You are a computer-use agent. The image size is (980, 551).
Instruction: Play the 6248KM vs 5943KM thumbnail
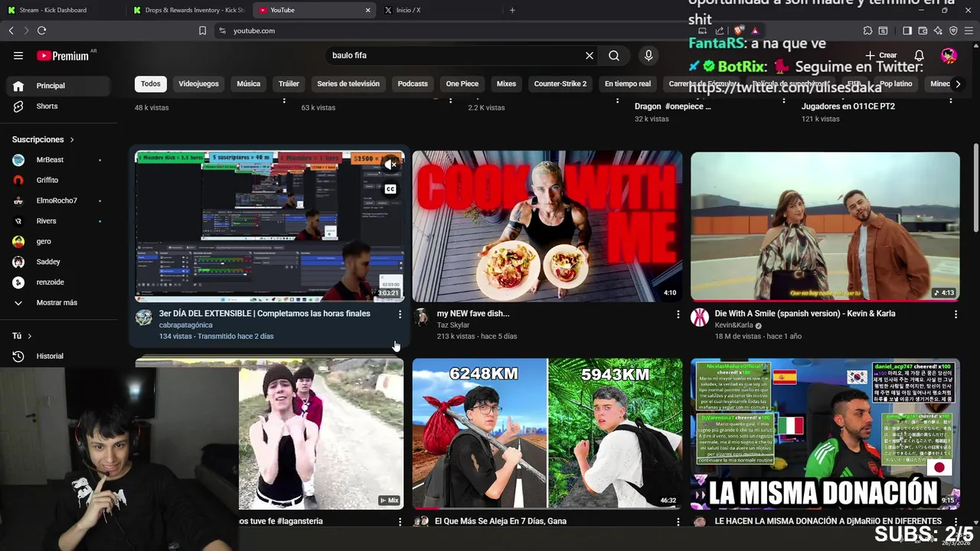tap(547, 433)
